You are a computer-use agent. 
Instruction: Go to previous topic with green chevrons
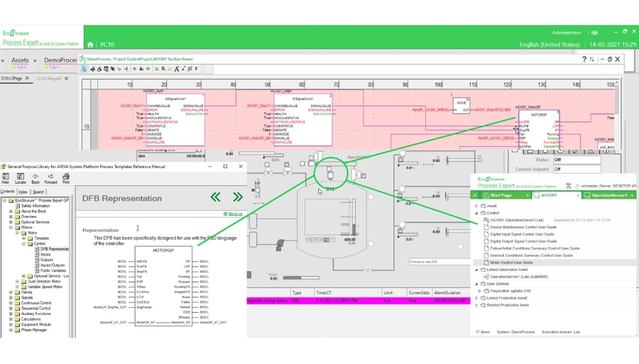pyautogui.click(x=216, y=197)
